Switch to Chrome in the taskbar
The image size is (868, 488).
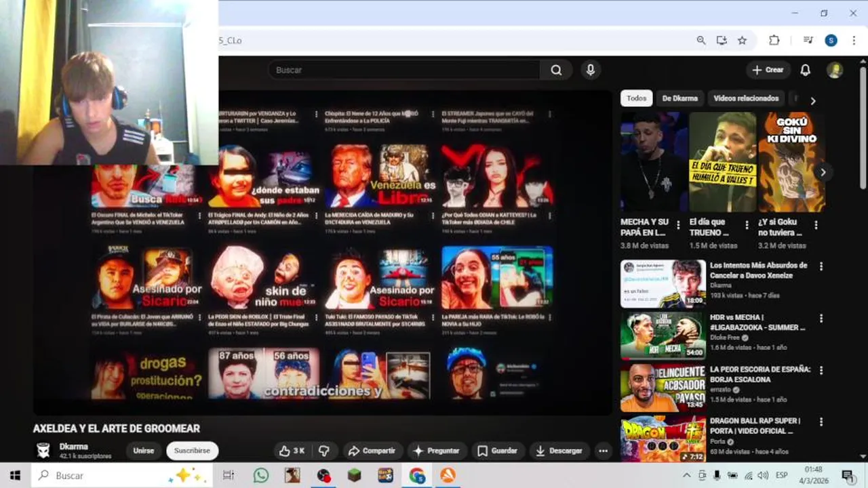click(417, 476)
